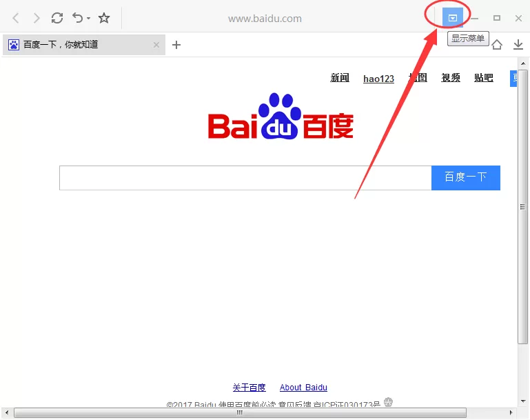Reload the current page

(57, 18)
